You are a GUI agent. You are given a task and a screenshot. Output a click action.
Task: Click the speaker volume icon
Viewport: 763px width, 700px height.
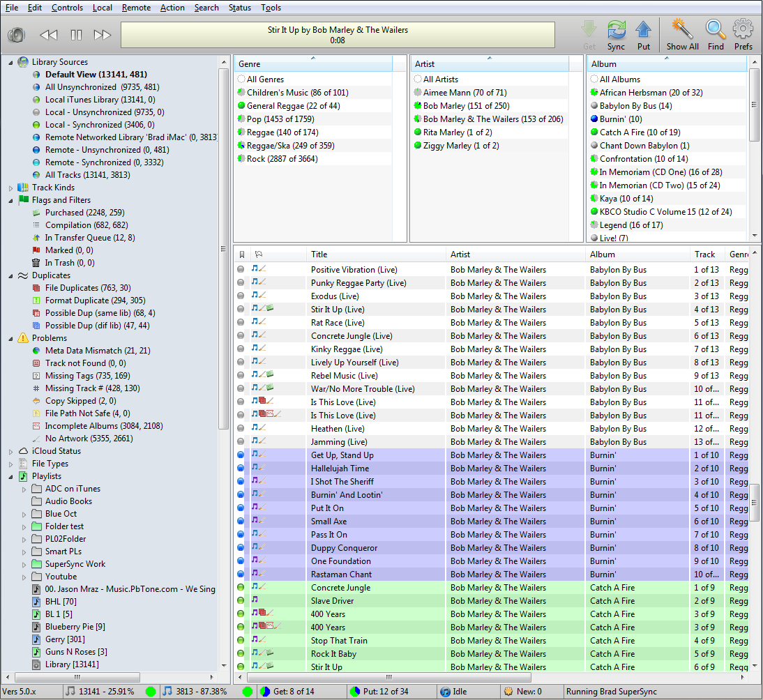tap(17, 35)
